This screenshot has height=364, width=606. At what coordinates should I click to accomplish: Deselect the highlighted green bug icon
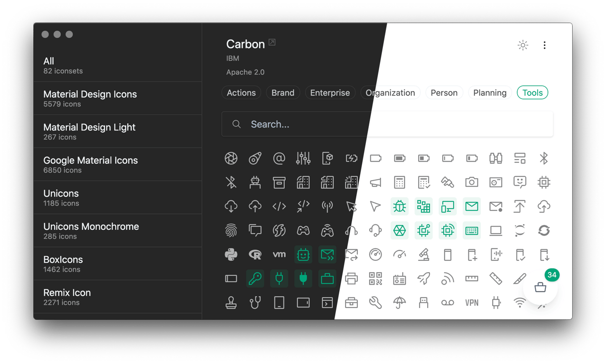click(399, 206)
